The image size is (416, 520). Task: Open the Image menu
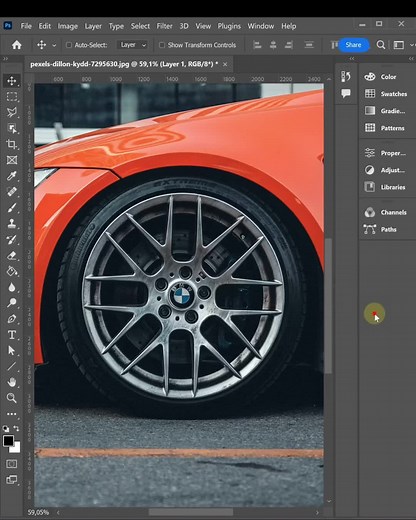pyautogui.click(x=68, y=26)
